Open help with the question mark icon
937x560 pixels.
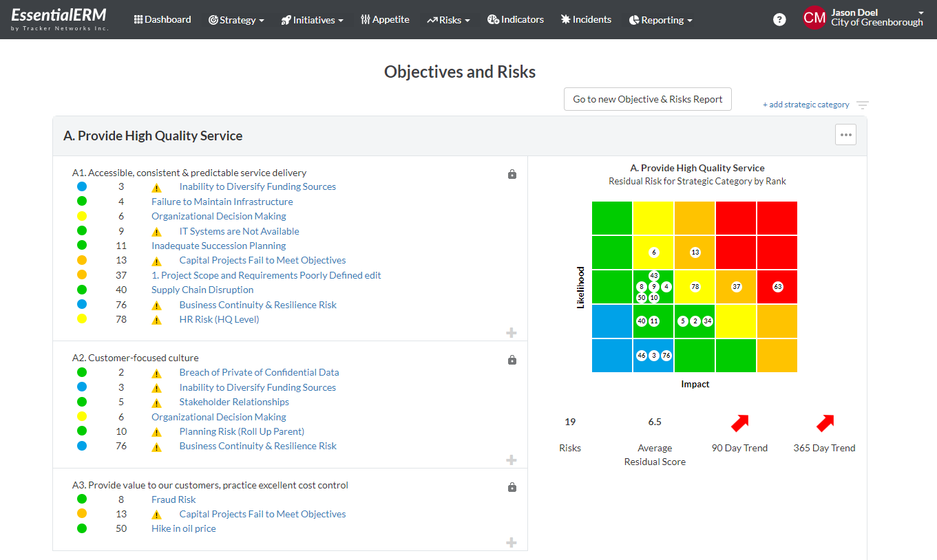(x=779, y=19)
